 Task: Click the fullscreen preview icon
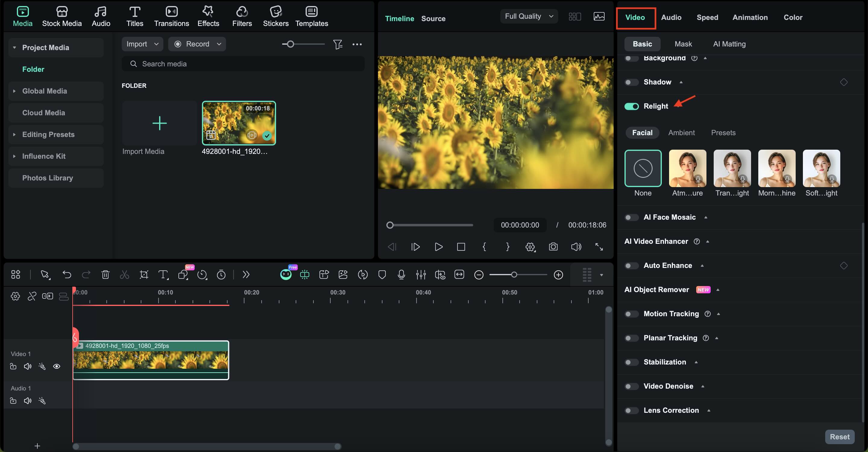tap(599, 247)
